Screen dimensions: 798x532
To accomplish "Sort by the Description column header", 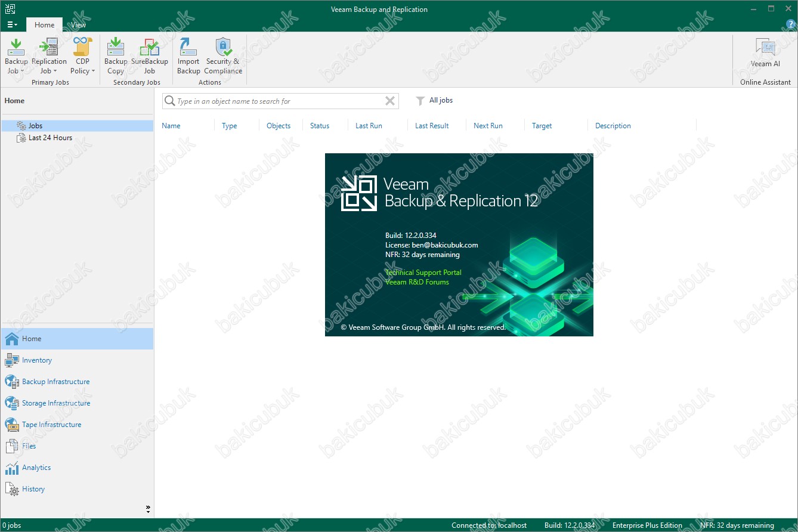I will pyautogui.click(x=613, y=126).
